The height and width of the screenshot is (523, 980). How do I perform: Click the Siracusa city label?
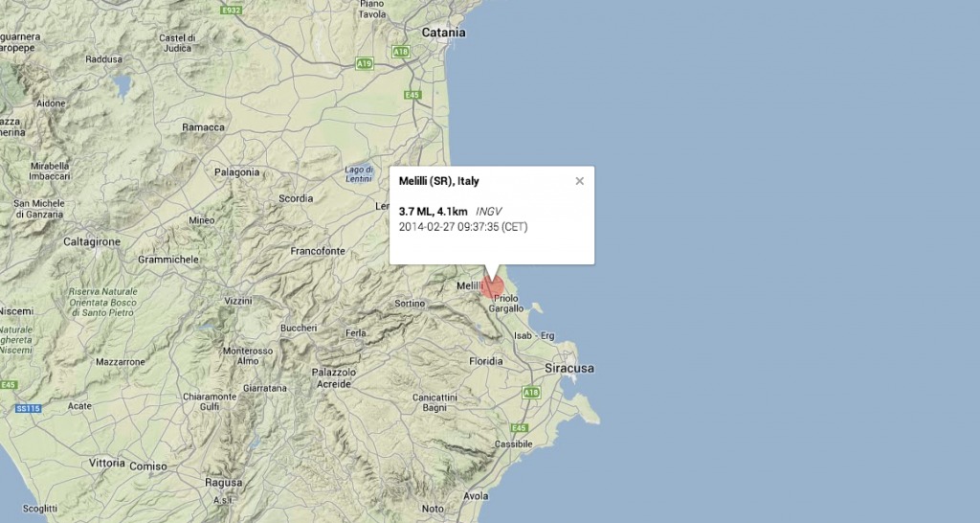(x=569, y=369)
